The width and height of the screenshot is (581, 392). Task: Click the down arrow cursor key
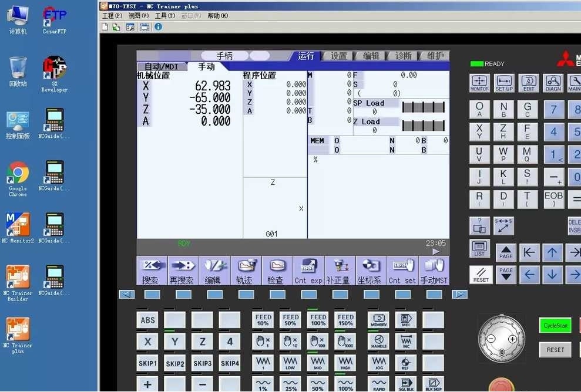coord(552,274)
